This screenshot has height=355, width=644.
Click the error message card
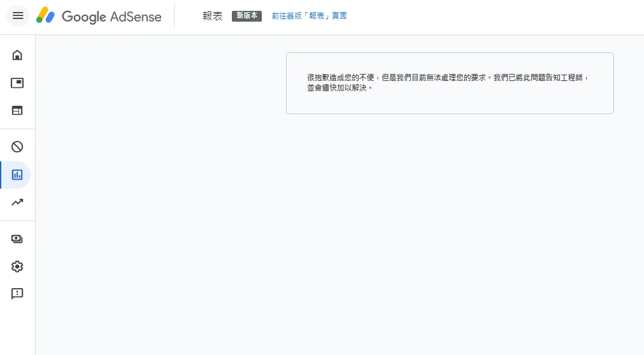(x=450, y=102)
